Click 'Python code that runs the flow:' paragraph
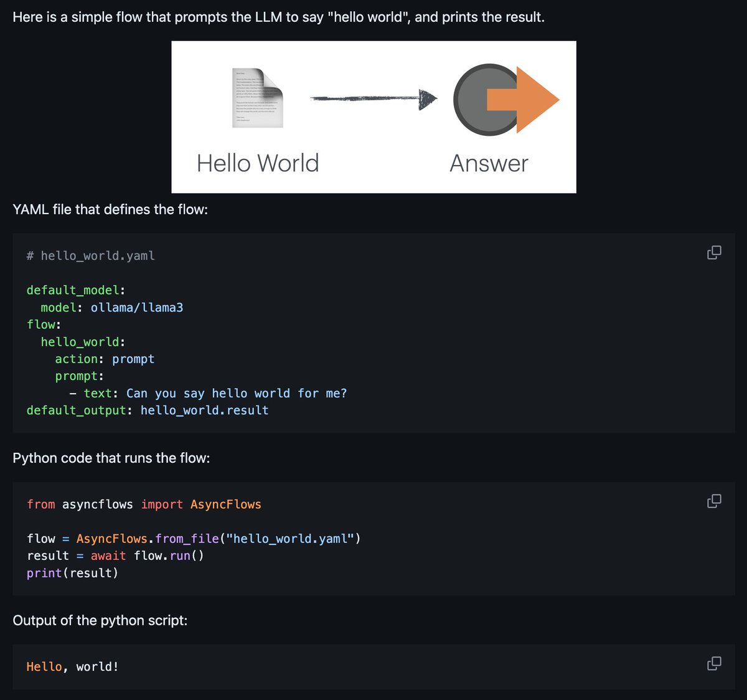The height and width of the screenshot is (700, 747). pos(111,458)
